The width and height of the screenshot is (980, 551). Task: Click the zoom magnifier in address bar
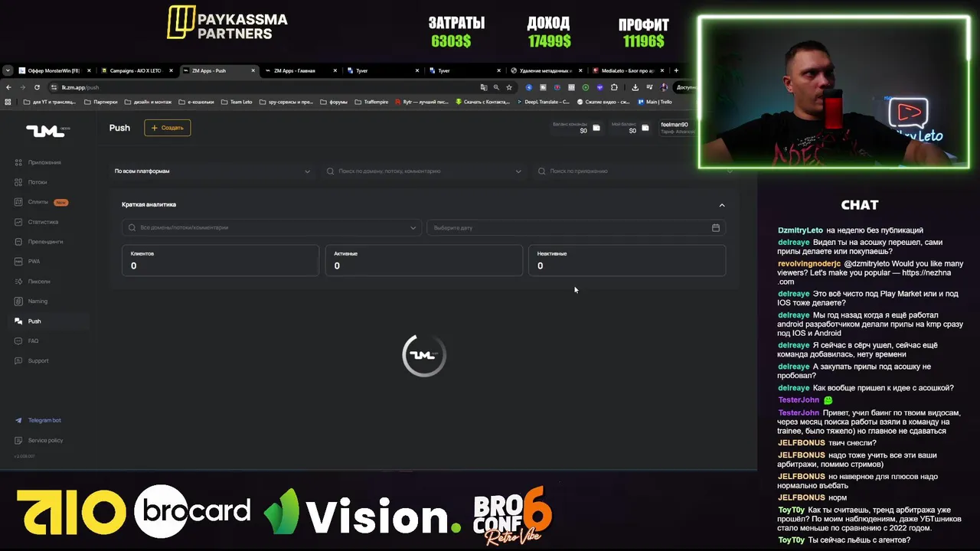[496, 87]
